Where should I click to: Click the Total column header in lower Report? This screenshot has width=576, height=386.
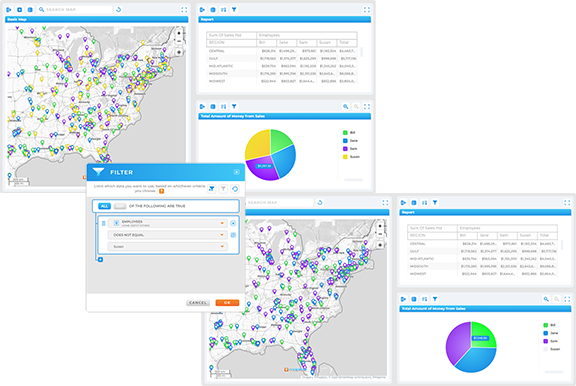(544, 235)
